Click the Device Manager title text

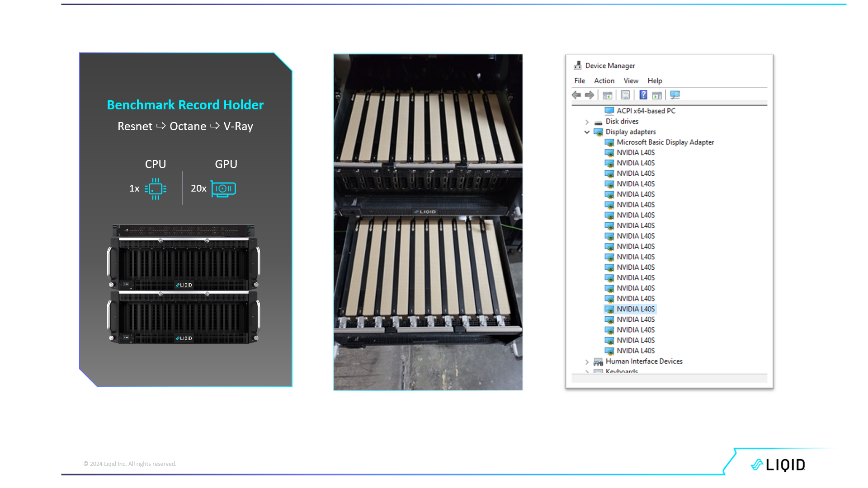[610, 66]
